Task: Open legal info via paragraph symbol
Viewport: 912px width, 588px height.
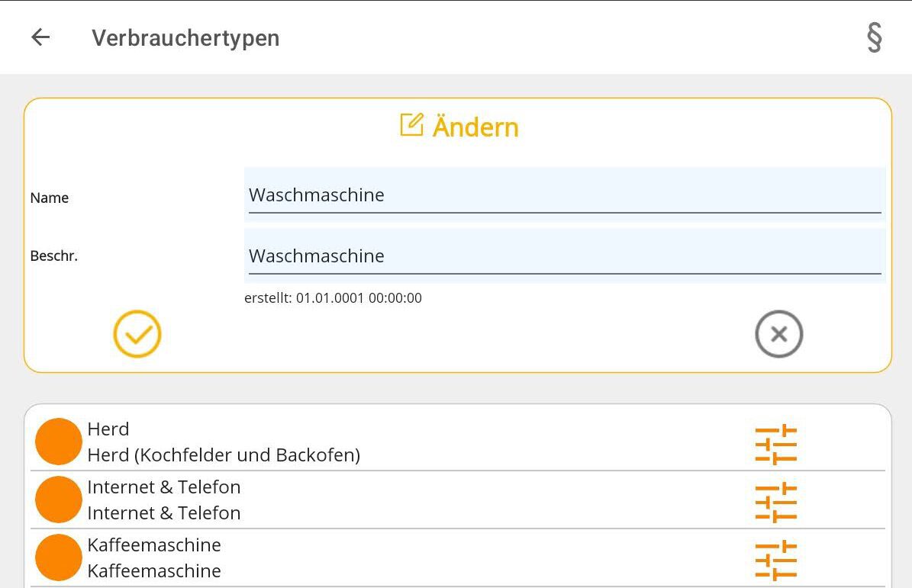Action: click(x=875, y=37)
